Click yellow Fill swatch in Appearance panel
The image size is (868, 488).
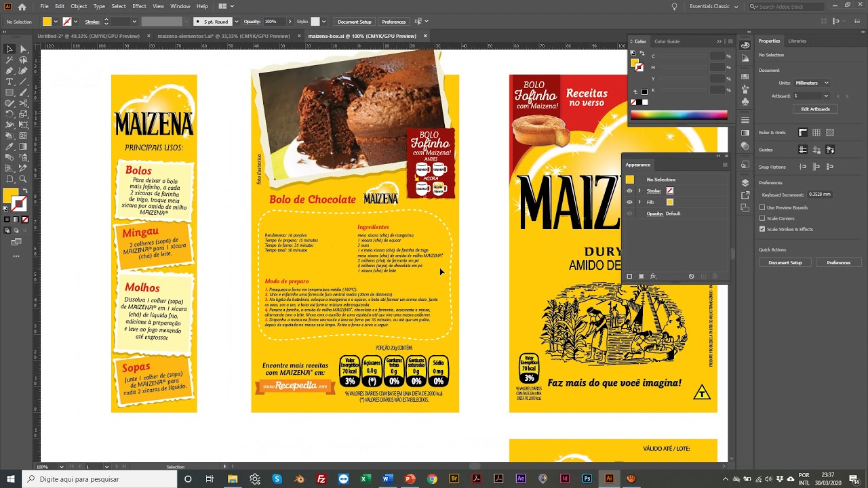(x=670, y=202)
